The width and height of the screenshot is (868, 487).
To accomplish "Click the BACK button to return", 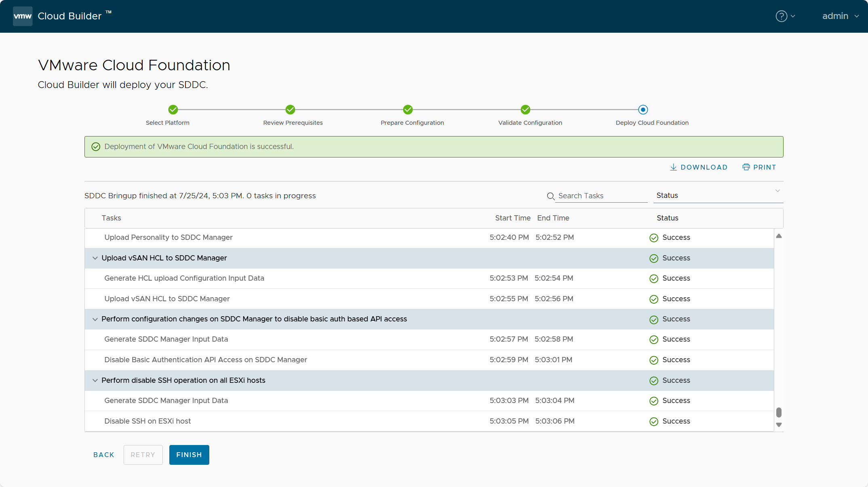I will coord(104,454).
